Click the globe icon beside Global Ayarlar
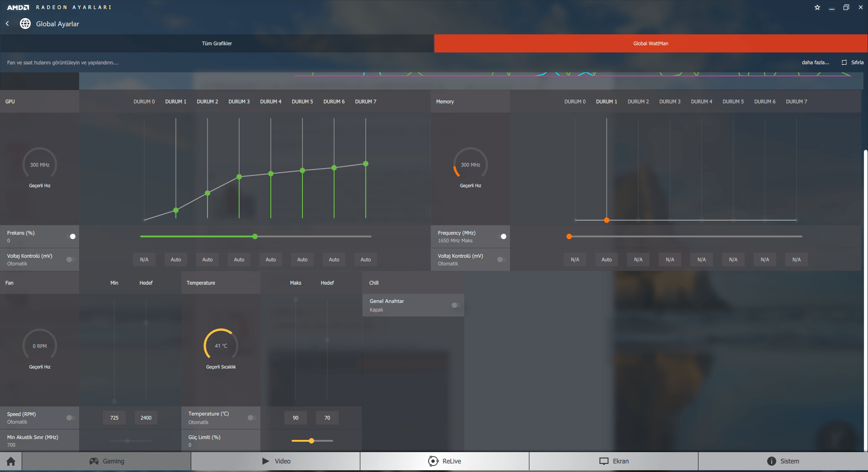Screen dimensions: 868x472 (25, 24)
